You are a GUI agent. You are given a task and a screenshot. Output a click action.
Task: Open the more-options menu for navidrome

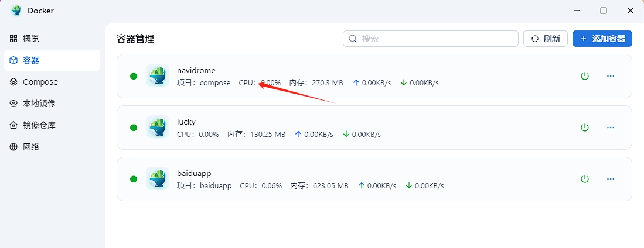[x=611, y=76]
